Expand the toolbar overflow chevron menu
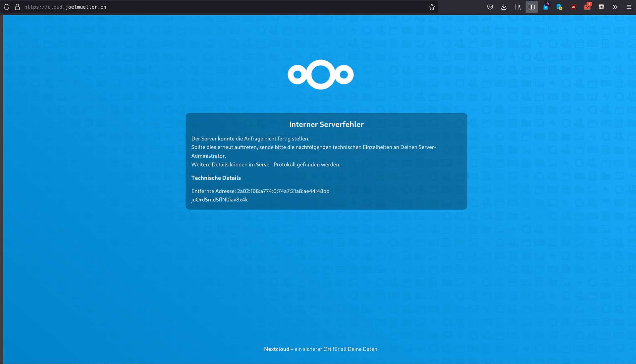This screenshot has height=364, width=636. [615, 7]
